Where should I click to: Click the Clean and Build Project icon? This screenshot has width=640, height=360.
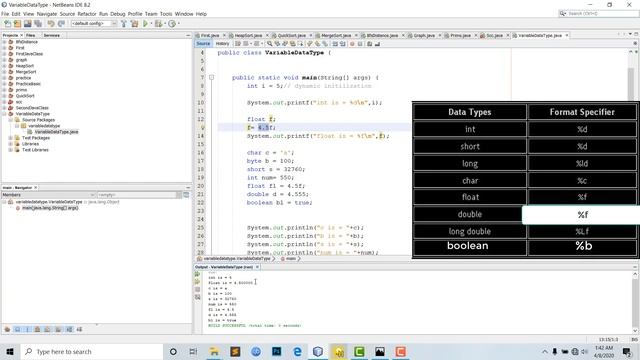[134, 24]
